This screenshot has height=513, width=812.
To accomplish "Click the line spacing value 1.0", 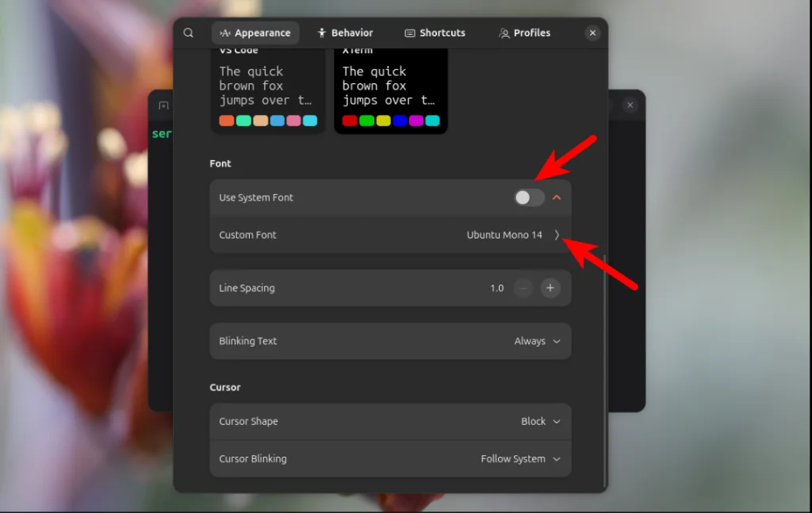I will click(x=496, y=288).
